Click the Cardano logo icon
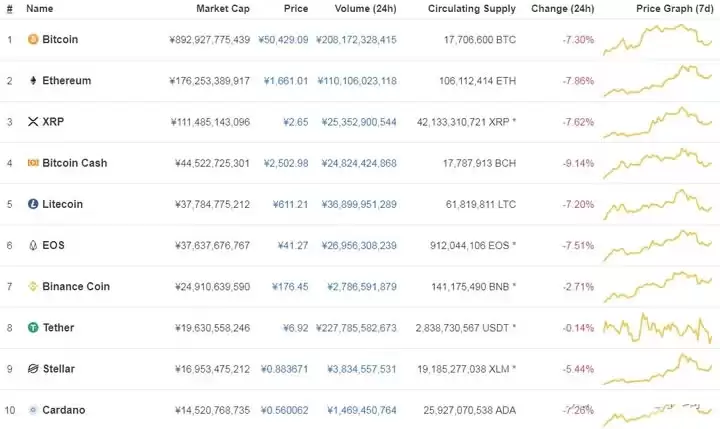Screen dimensions: 720x429 (x=33, y=410)
